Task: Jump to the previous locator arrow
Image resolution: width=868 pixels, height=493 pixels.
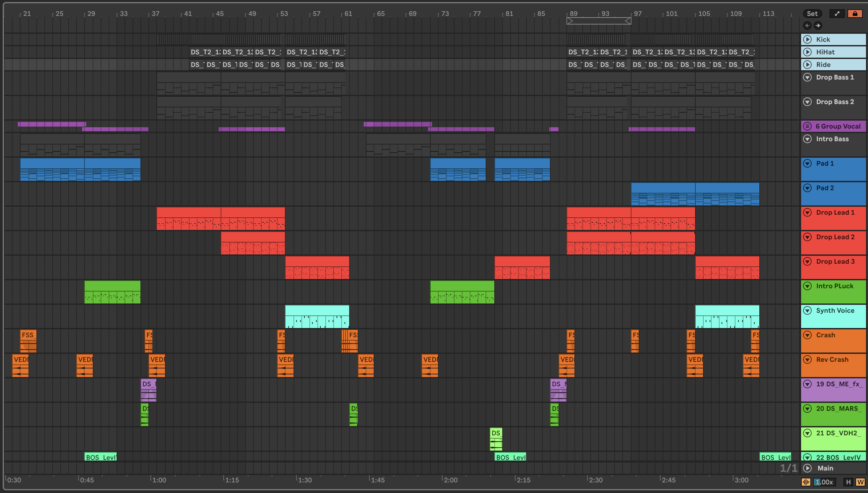Action: (x=807, y=26)
